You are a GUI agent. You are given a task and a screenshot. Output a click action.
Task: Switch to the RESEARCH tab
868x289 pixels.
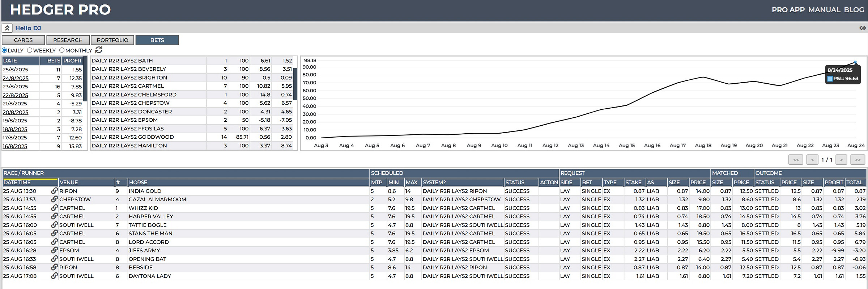[x=68, y=40]
